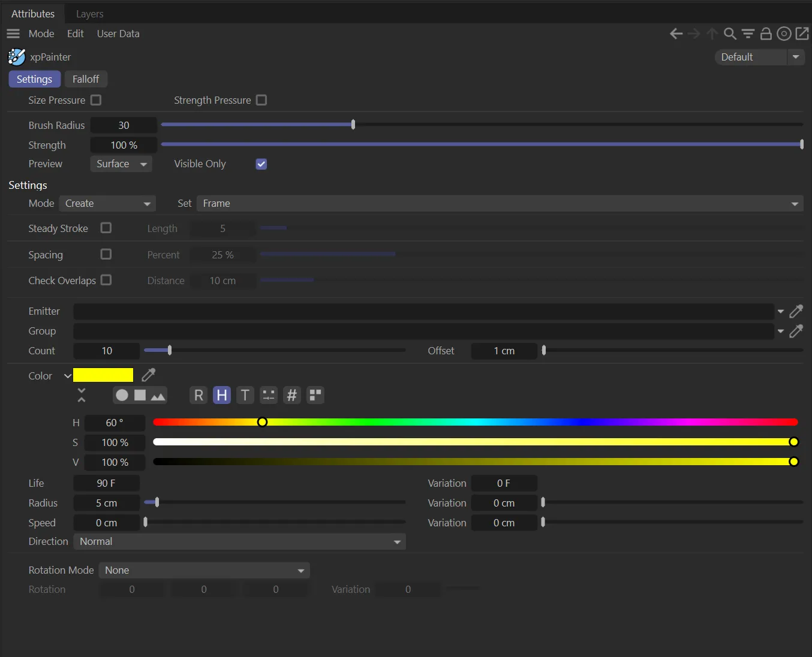The height and width of the screenshot is (657, 812).
Task: Enable the Size Pressure checkbox
Action: click(x=96, y=100)
